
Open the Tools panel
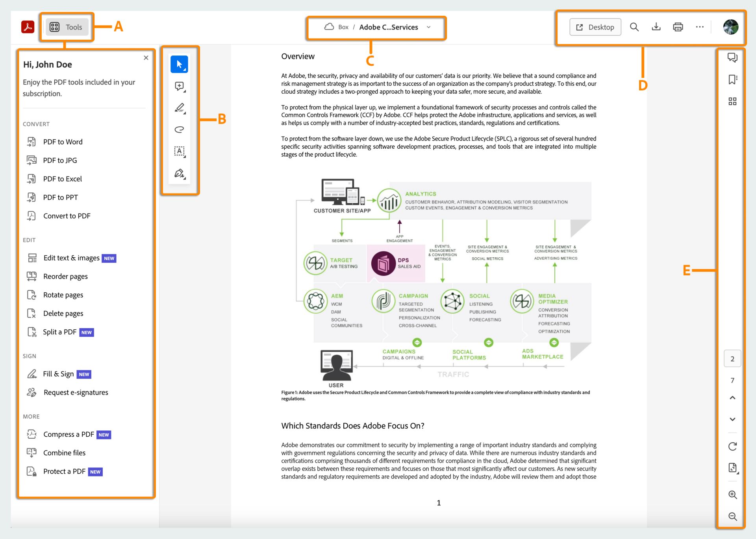click(x=66, y=26)
